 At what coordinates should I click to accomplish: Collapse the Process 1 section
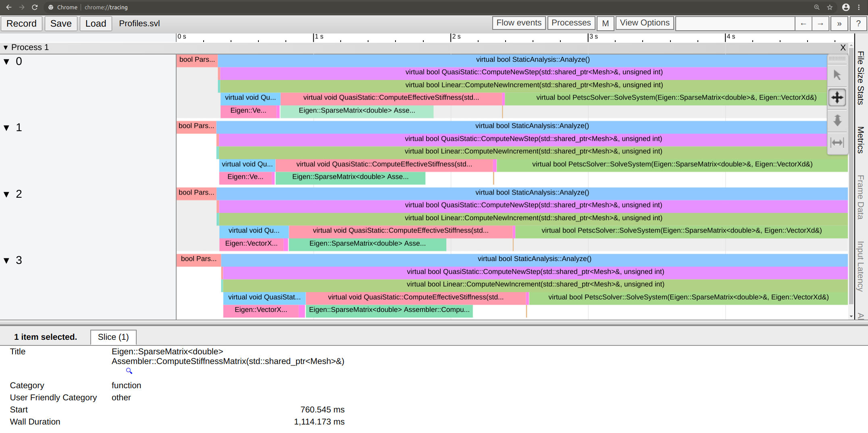pyautogui.click(x=6, y=47)
